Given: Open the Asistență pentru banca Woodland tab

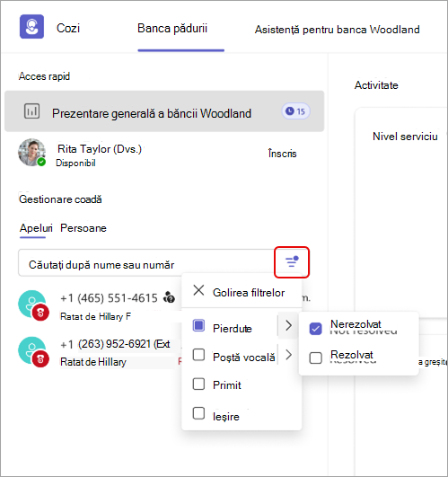Looking at the screenshot, I should pos(337,30).
